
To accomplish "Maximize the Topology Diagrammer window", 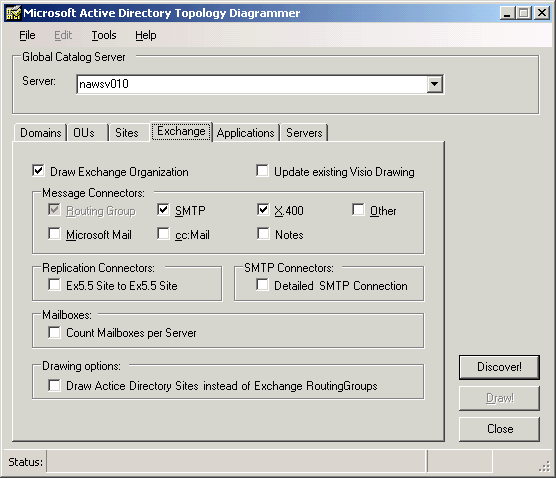I will [x=524, y=13].
